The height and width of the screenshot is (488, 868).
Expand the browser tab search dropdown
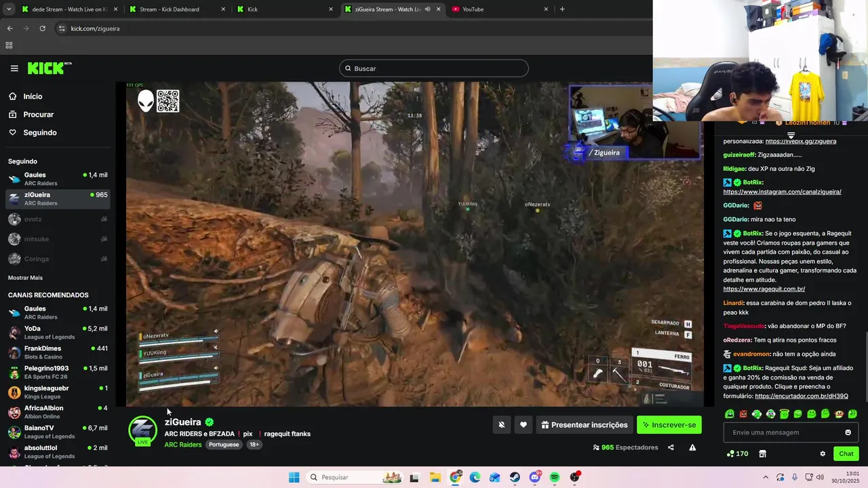9,9
